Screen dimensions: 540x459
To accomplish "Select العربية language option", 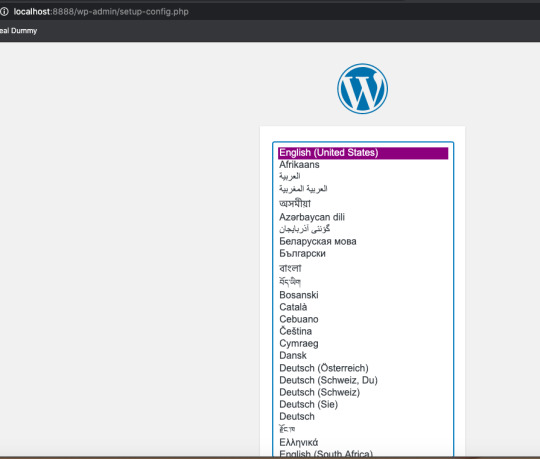I will coord(363,177).
